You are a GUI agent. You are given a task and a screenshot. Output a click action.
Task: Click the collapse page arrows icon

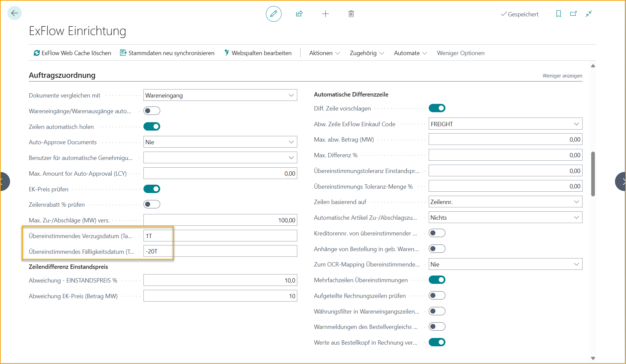[589, 14]
